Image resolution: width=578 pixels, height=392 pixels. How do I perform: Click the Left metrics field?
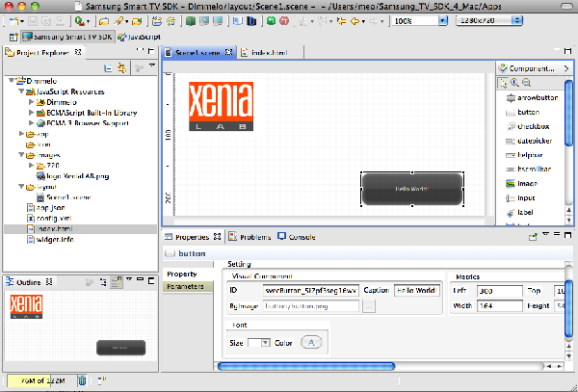(x=499, y=291)
